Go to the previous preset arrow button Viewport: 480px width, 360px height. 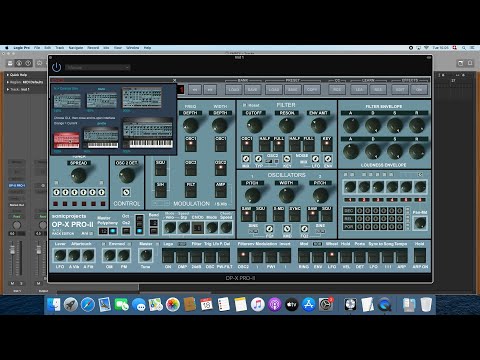(195, 89)
